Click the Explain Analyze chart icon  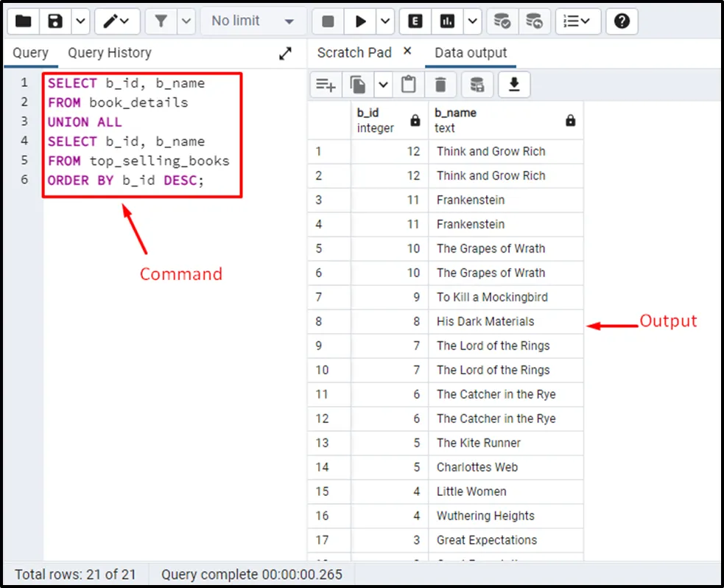pyautogui.click(x=447, y=21)
